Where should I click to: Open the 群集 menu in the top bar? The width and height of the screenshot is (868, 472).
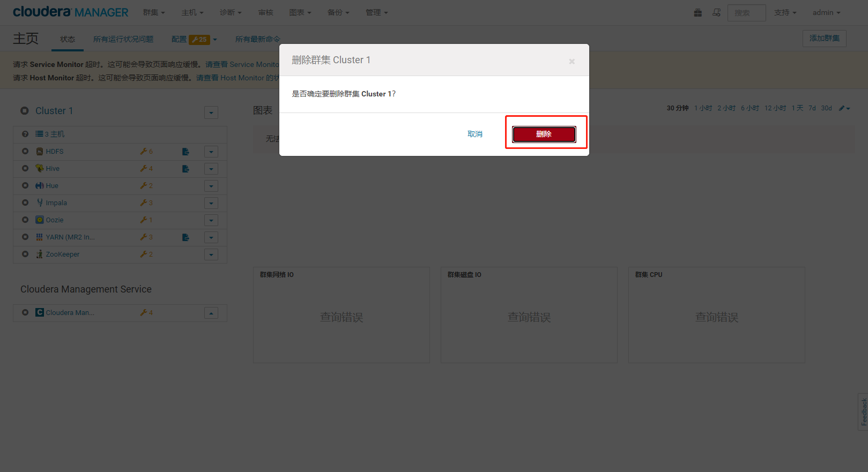pos(154,12)
